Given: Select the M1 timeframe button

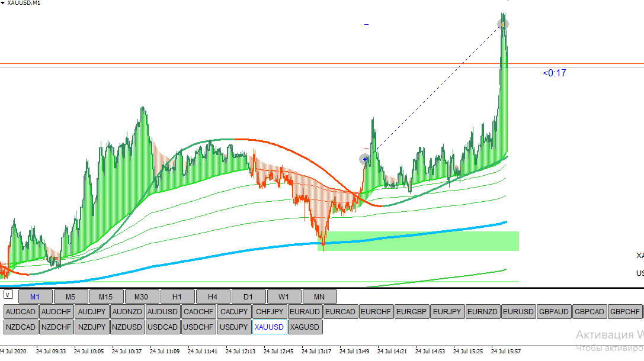Looking at the screenshot, I should (x=35, y=296).
